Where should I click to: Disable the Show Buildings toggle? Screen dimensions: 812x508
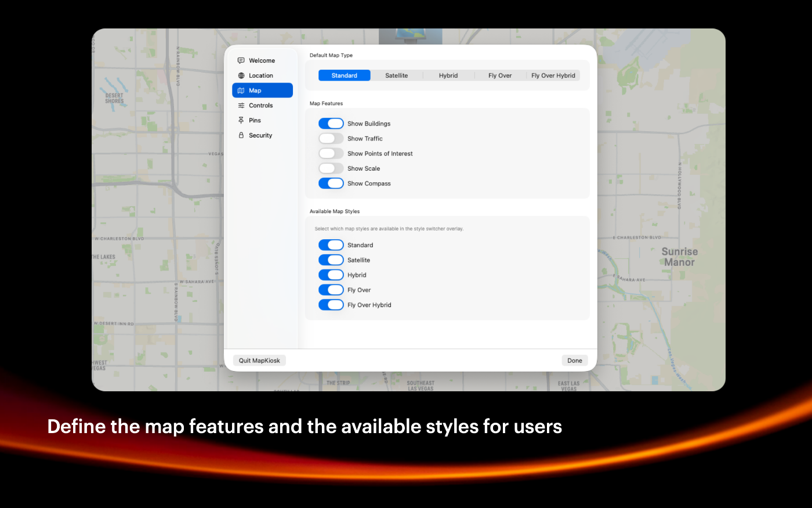point(331,124)
